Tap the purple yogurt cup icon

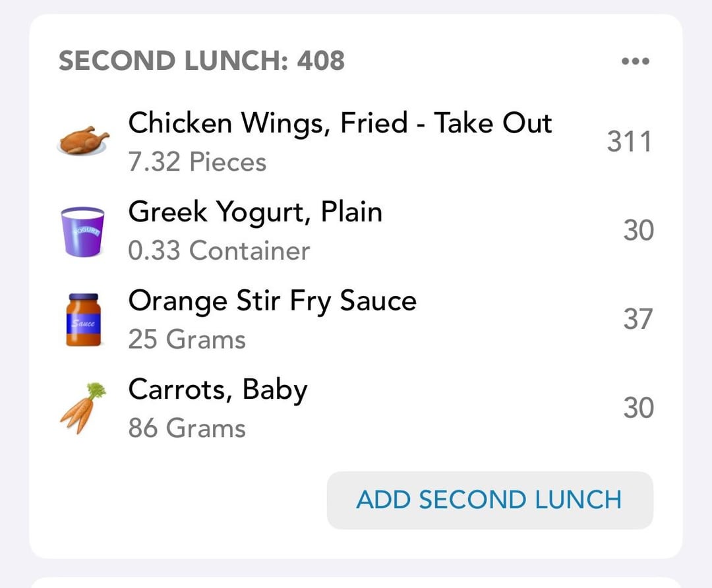pos(82,231)
